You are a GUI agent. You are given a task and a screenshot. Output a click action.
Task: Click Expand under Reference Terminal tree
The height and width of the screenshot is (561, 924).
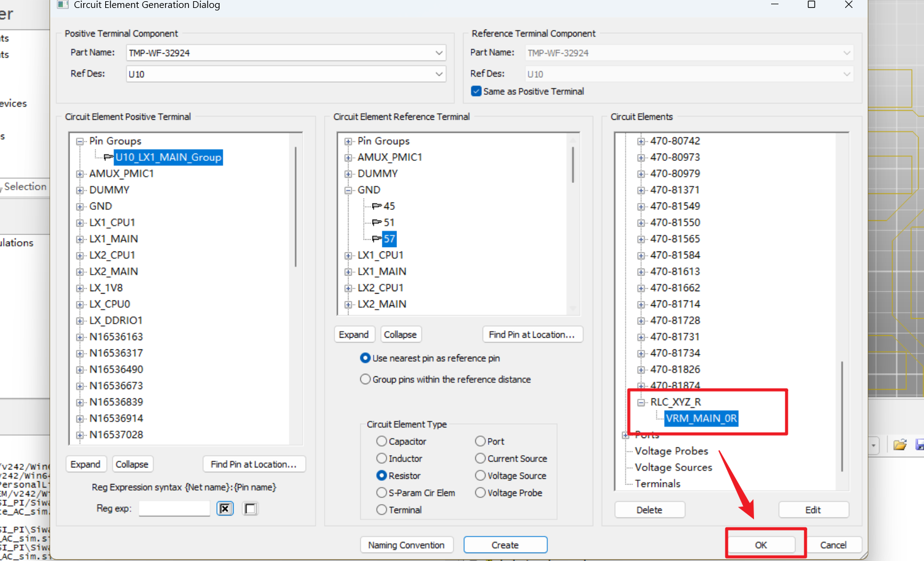point(354,335)
